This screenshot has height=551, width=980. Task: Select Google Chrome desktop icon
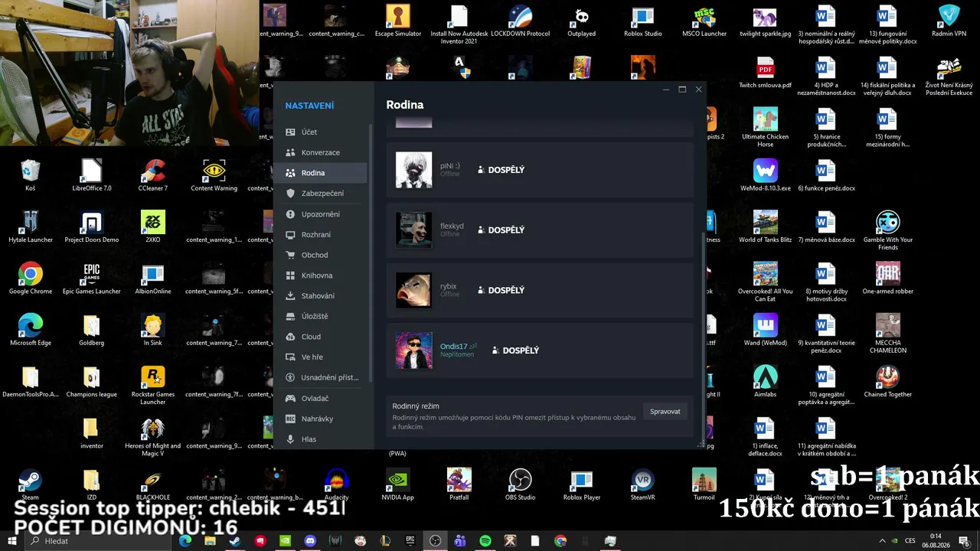(x=31, y=278)
